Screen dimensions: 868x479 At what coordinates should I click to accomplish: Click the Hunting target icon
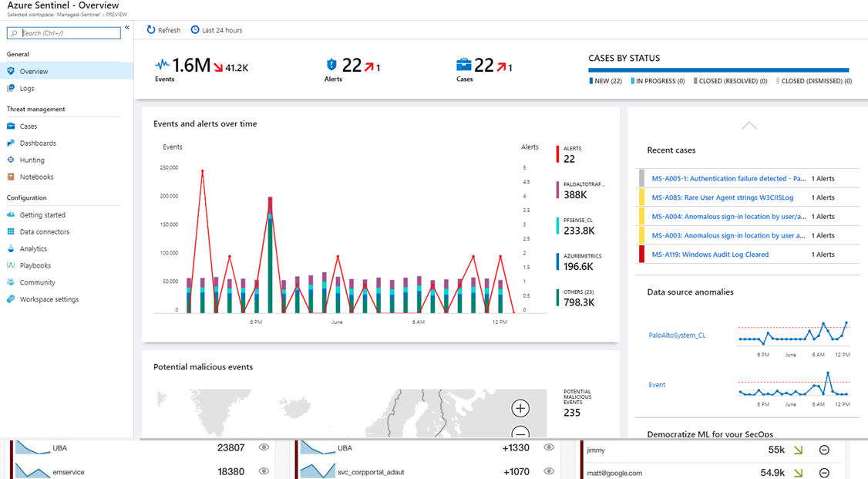tap(11, 160)
